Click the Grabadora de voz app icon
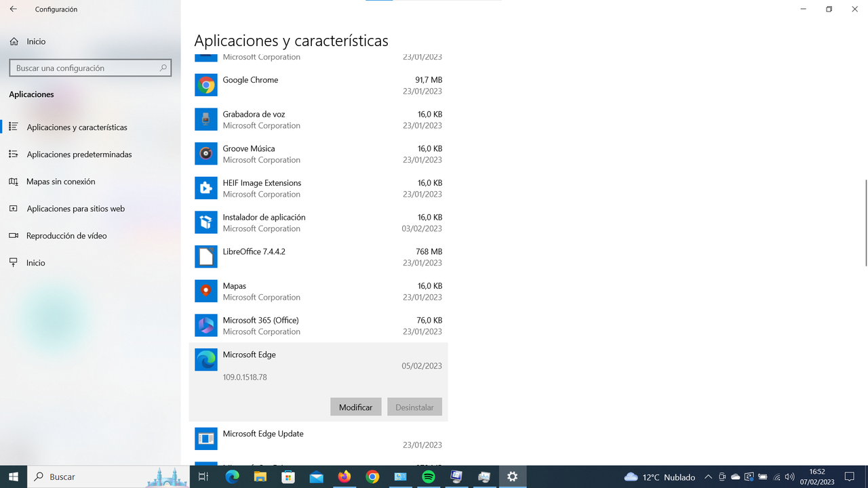The image size is (868, 488). tap(206, 119)
